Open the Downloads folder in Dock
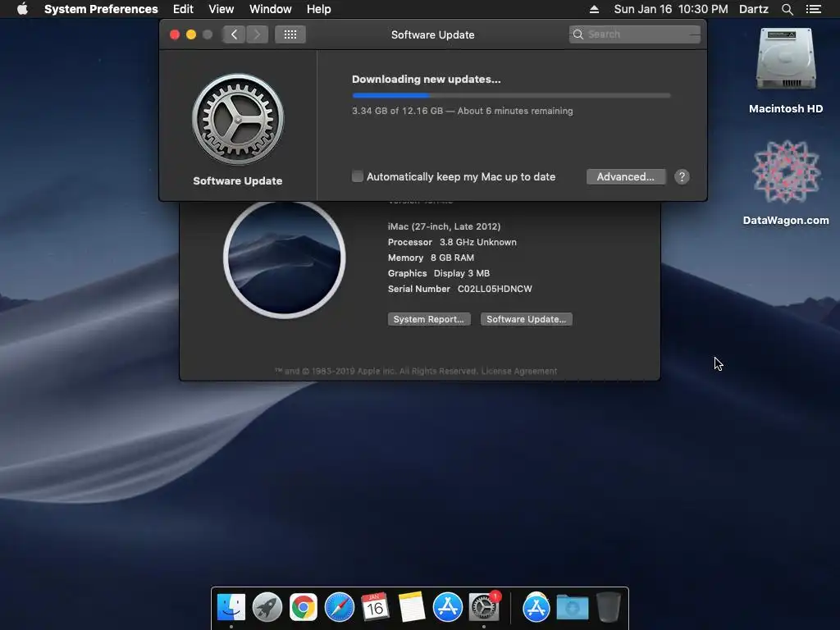The height and width of the screenshot is (630, 840). pos(572,608)
